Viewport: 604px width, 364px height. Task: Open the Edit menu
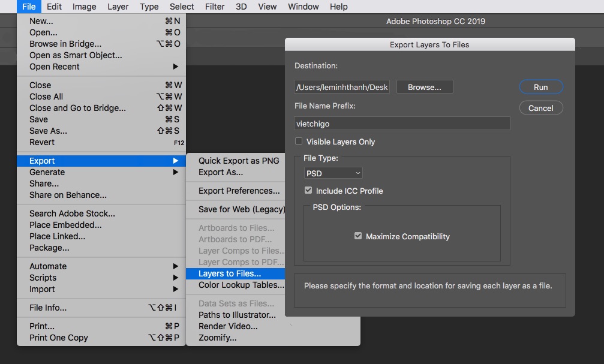pos(54,7)
